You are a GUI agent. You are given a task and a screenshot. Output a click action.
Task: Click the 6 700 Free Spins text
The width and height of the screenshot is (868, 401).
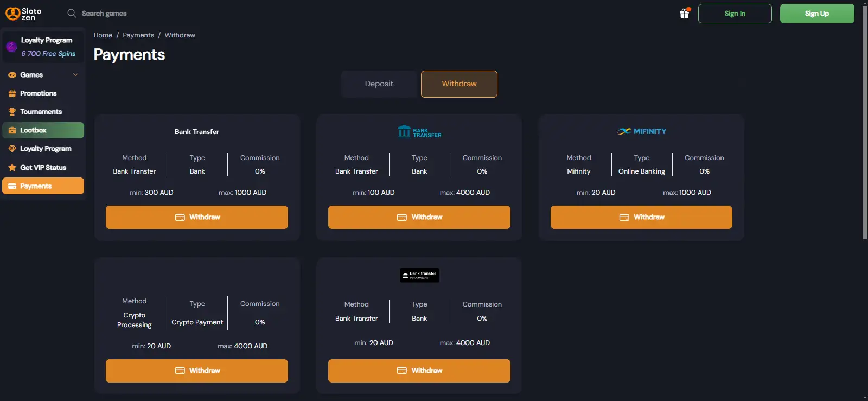click(x=48, y=54)
